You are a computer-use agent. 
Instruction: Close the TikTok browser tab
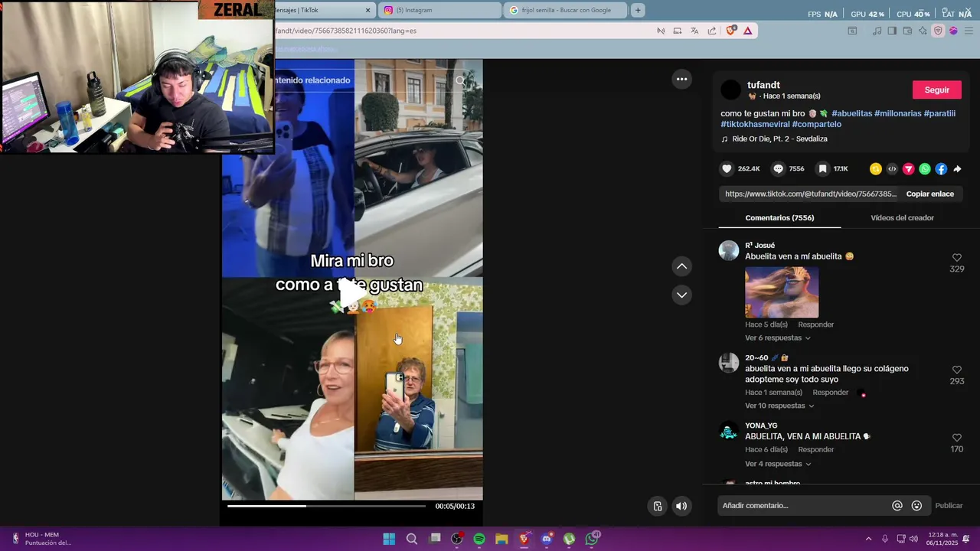click(x=367, y=10)
